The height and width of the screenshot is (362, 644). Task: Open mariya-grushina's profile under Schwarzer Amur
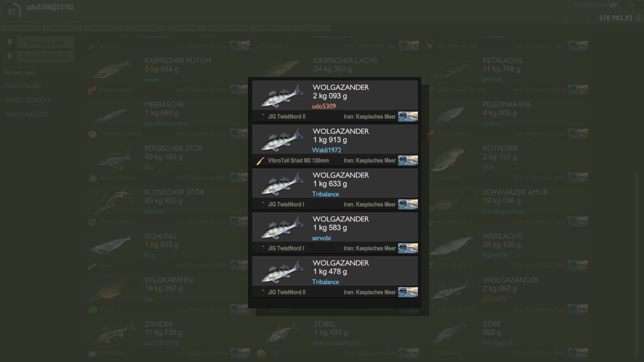click(x=502, y=211)
